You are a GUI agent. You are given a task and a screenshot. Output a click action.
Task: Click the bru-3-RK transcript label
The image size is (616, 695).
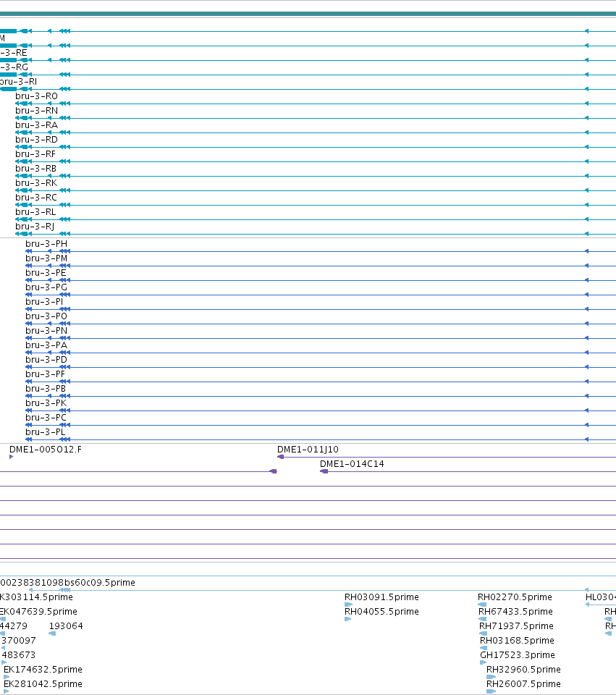pos(36,183)
